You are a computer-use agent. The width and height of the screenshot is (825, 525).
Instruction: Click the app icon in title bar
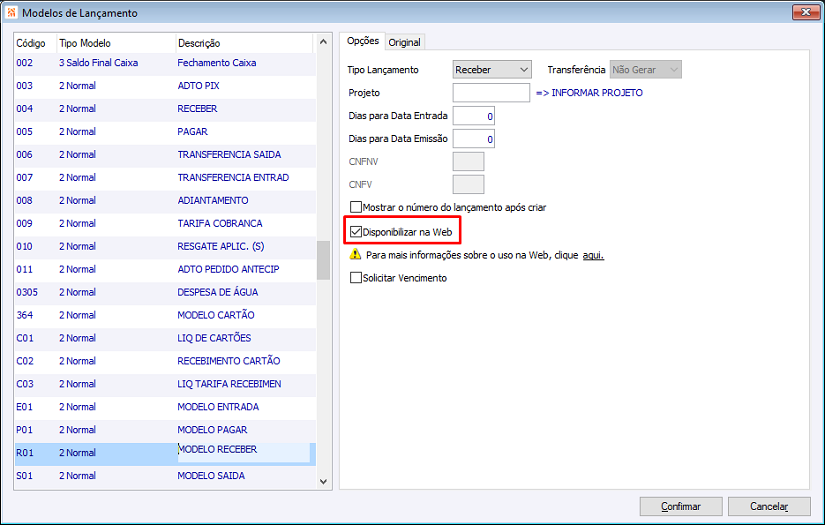pyautogui.click(x=11, y=12)
